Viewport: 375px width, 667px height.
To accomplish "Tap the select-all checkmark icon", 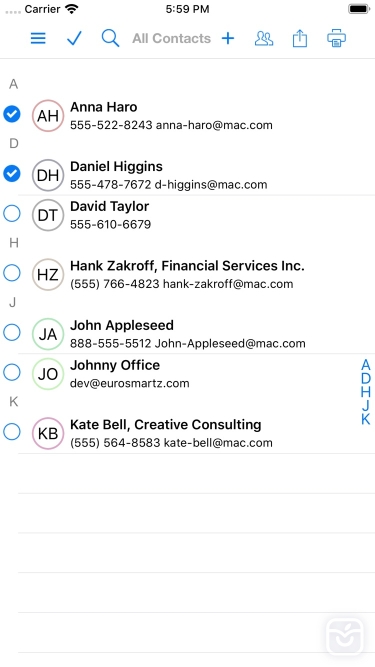I will tap(74, 38).
